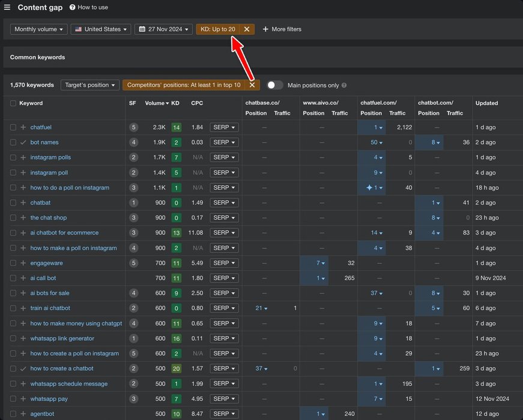523x420 pixels.
Task: Open the Monthly volume dropdown
Action: click(38, 29)
